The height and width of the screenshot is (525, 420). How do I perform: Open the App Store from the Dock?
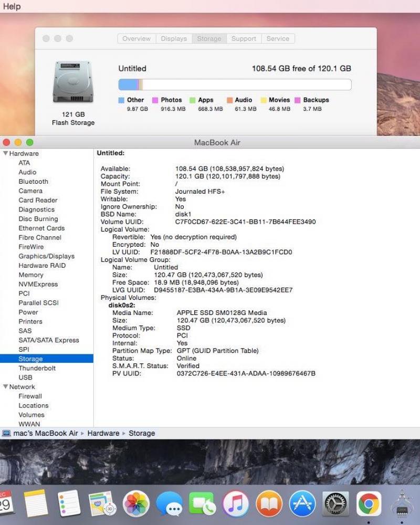(302, 503)
